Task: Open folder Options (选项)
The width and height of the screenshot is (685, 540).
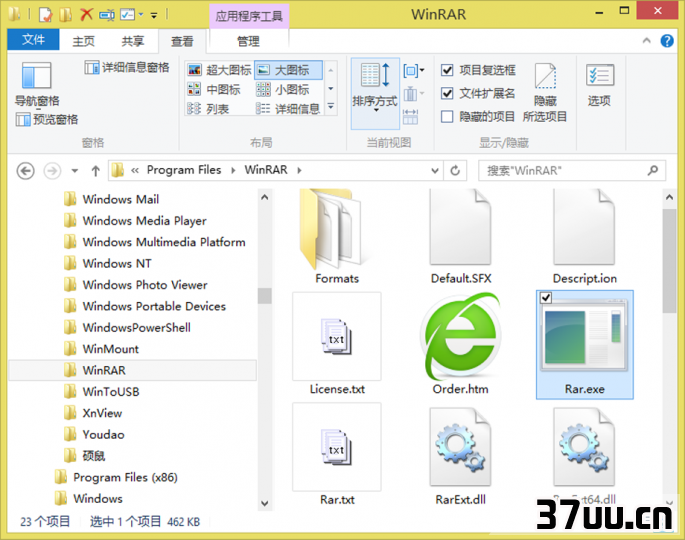Action: coord(599,85)
